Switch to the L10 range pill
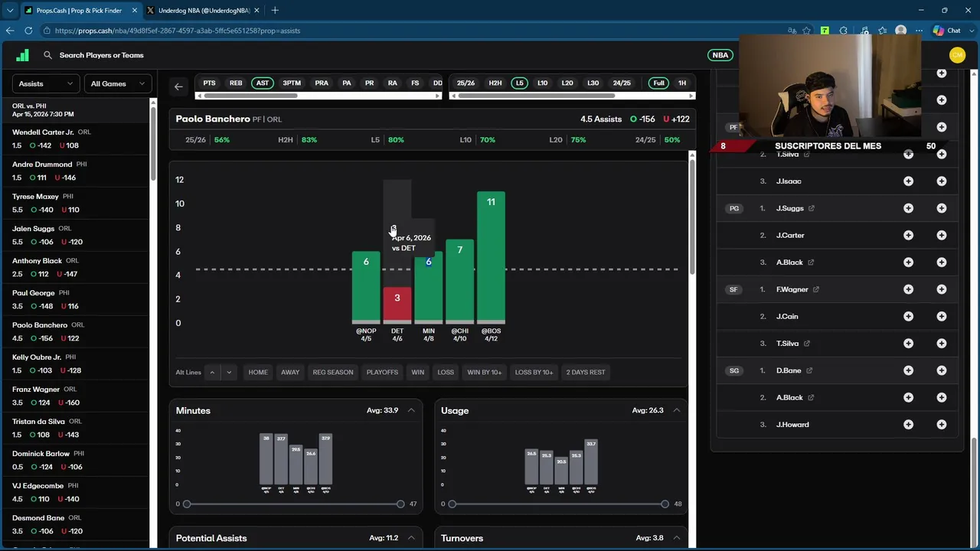The image size is (980, 551). [542, 83]
